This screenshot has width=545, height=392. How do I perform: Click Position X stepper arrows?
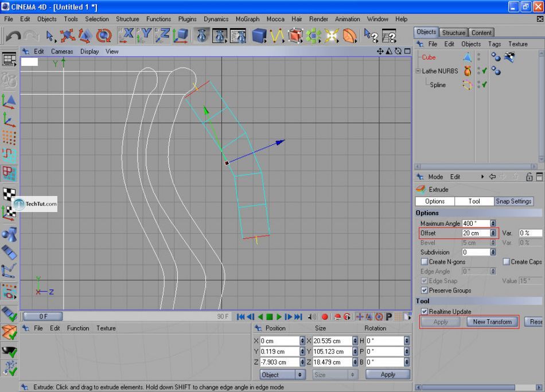click(x=302, y=341)
